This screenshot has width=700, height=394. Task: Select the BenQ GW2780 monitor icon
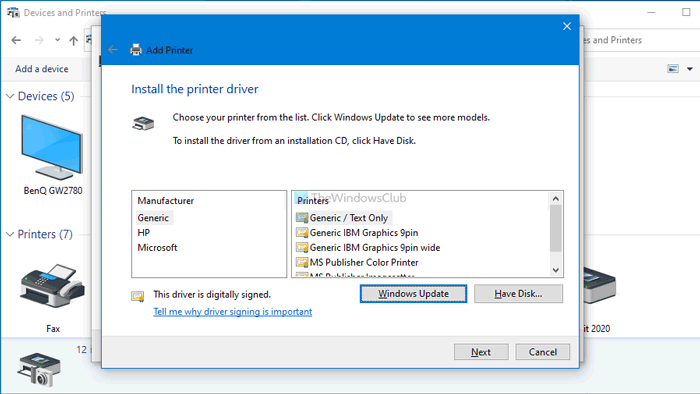(52, 147)
